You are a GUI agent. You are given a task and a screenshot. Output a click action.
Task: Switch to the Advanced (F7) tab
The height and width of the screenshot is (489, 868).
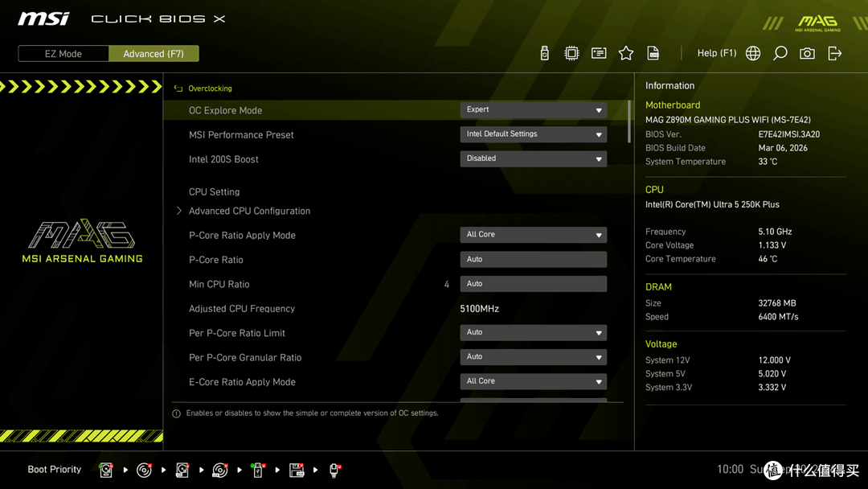click(154, 54)
